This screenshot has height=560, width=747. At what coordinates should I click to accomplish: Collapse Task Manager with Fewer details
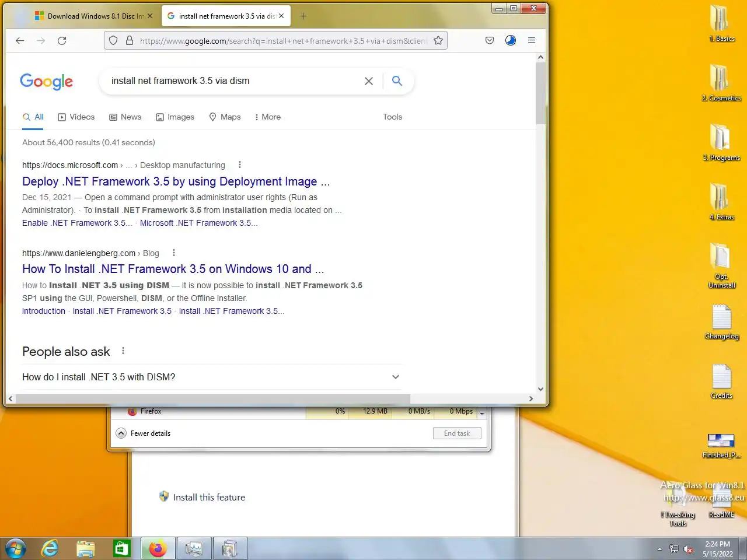pyautogui.click(x=144, y=433)
